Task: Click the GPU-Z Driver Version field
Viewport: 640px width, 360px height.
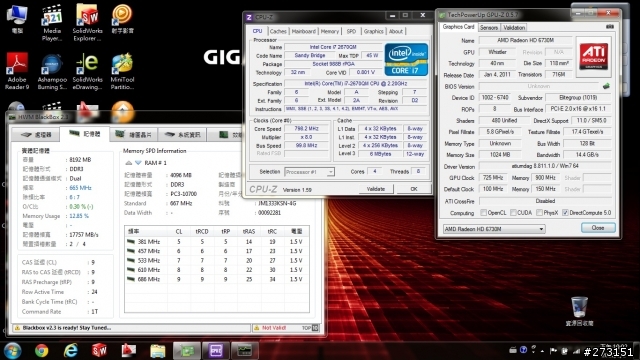Action: (545, 166)
